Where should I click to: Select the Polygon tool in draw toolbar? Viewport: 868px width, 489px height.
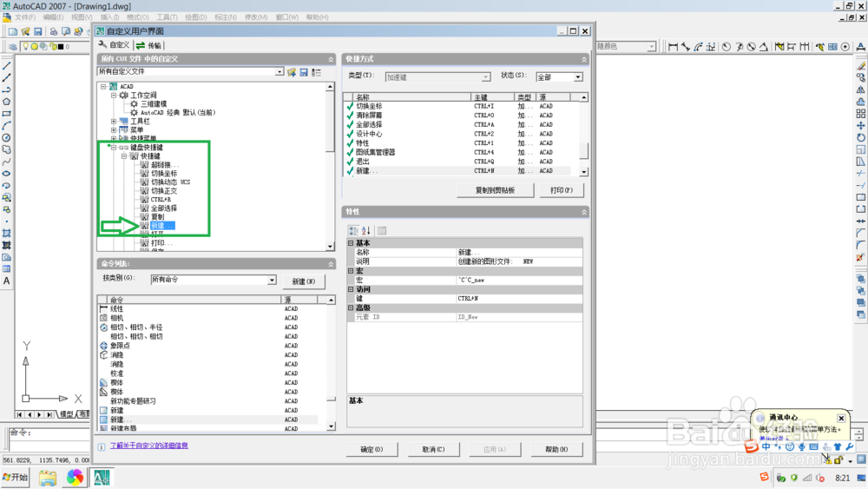[7, 102]
